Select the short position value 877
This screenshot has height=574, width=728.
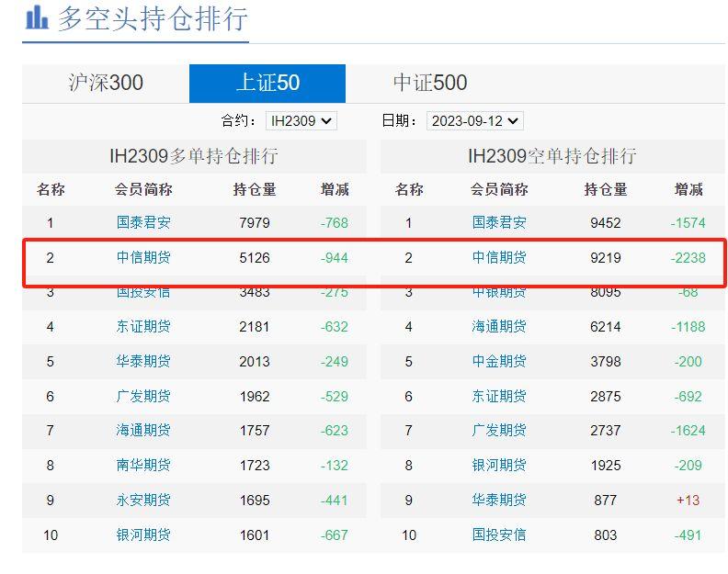pos(606,501)
